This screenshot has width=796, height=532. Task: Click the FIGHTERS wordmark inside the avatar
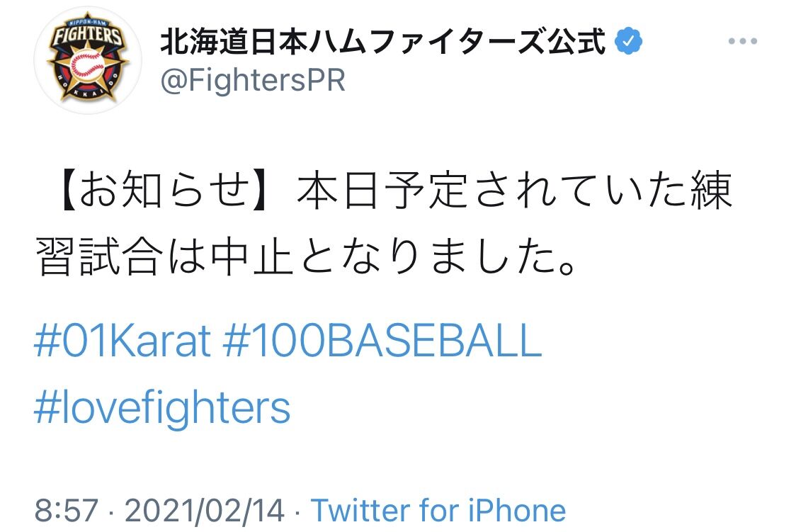point(88,37)
